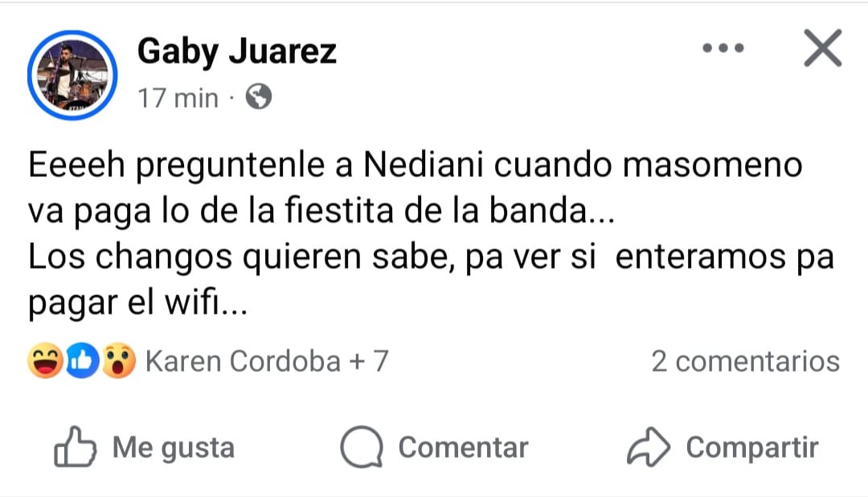The image size is (868, 497).
Task: View reactions from Karen Cordoba + 7
Action: [267, 362]
